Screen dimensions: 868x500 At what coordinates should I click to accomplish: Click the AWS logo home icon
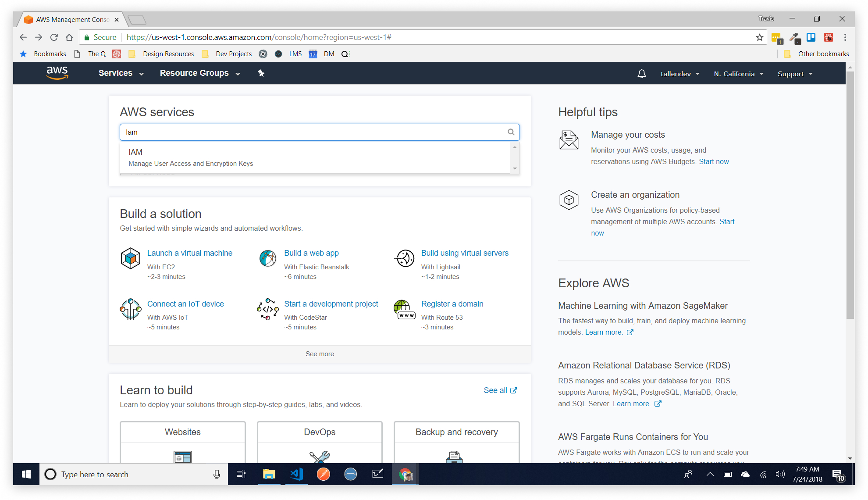pyautogui.click(x=57, y=73)
